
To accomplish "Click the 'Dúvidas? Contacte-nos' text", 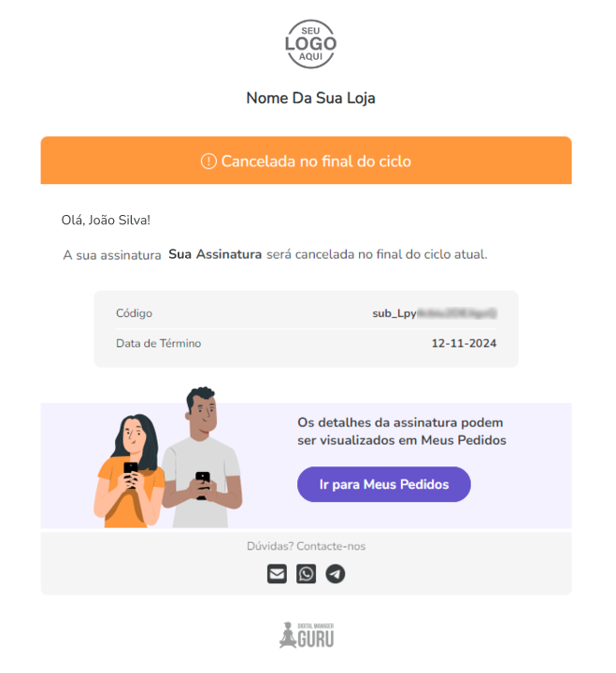I will 307,546.
